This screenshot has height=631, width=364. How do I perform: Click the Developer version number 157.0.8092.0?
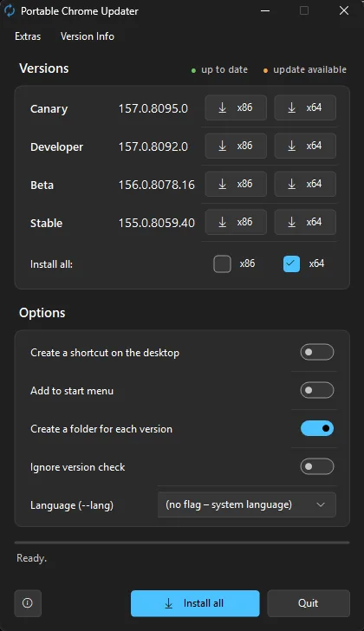pos(153,146)
